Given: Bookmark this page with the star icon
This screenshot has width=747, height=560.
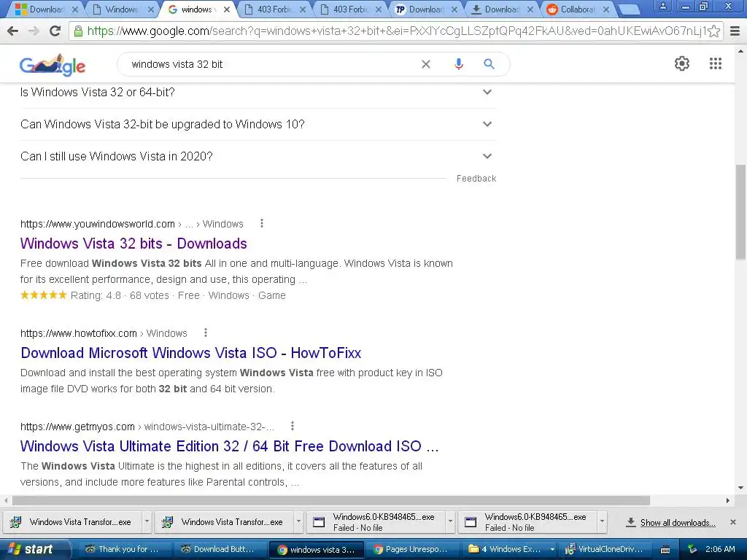Looking at the screenshot, I should (713, 31).
